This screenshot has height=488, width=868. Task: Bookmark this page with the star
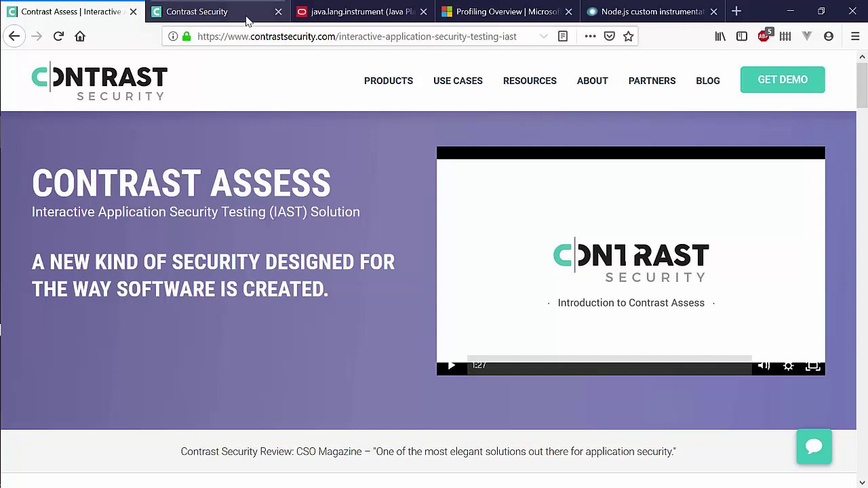pyautogui.click(x=629, y=37)
